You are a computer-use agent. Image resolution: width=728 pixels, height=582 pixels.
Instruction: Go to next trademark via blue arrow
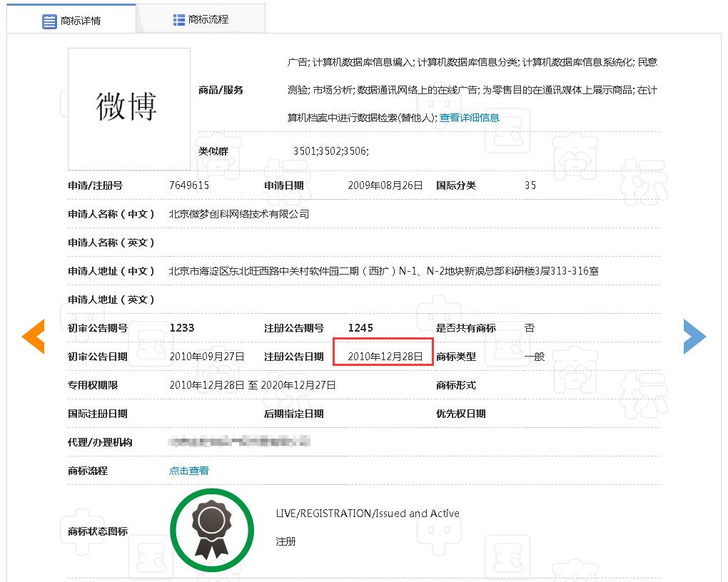[x=694, y=336]
